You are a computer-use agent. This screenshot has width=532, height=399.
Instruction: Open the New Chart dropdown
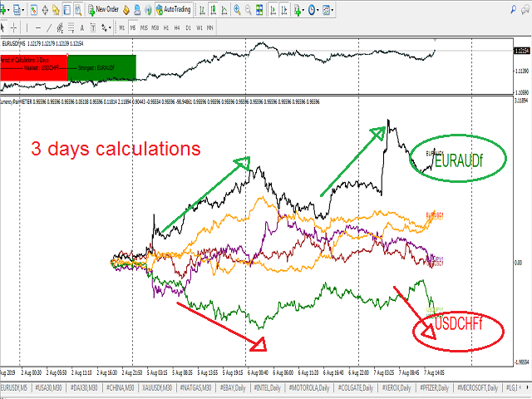pos(4,10)
